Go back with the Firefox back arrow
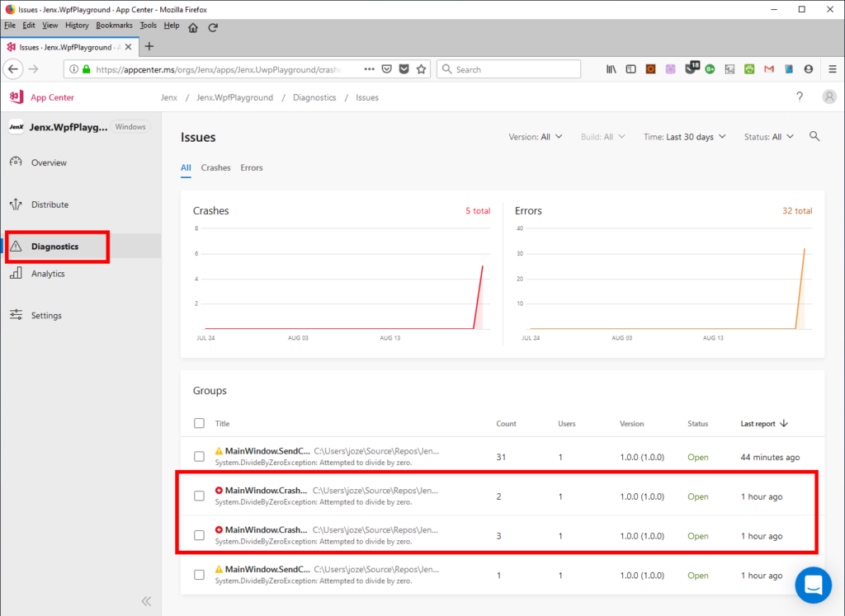 13,69
